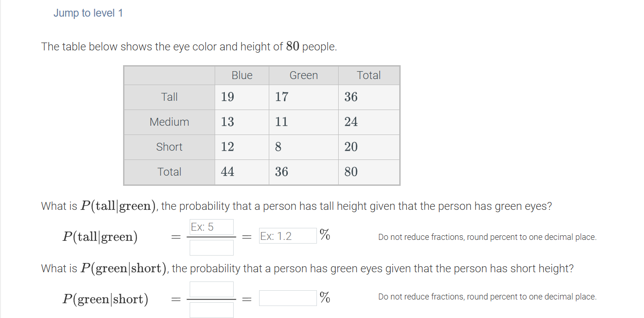
Task: Click the table cell containing 11
Action: coord(282,122)
